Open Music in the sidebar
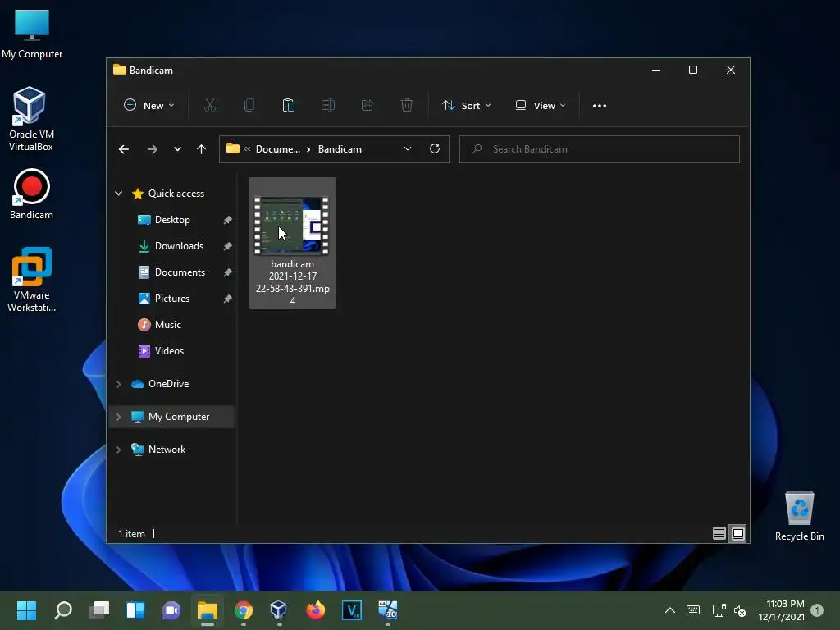Screen dimensions: 840x630 tap(167, 325)
